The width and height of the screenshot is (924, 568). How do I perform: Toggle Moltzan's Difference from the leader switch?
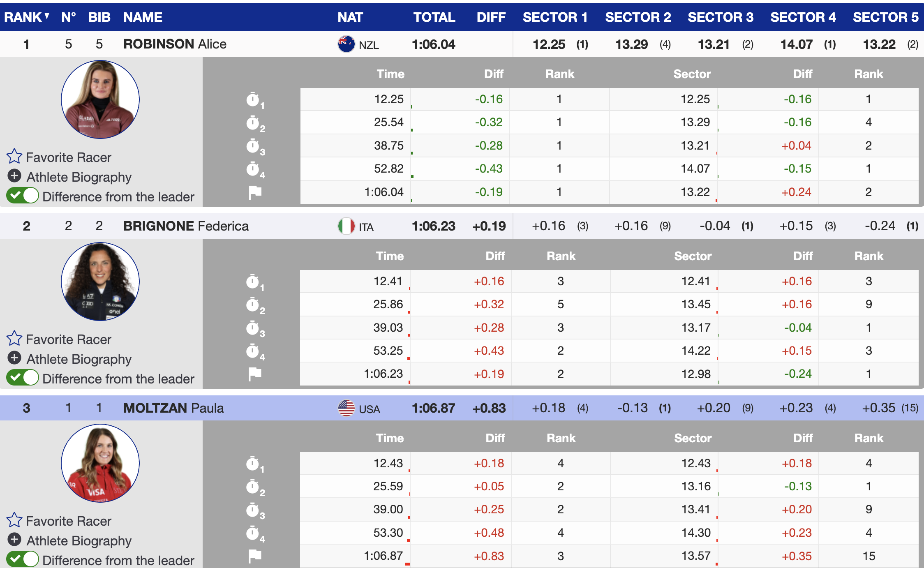click(x=23, y=559)
